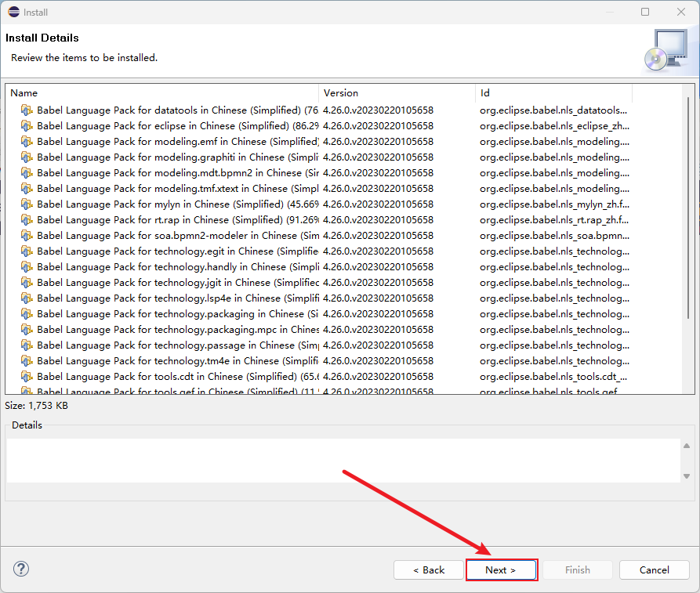The height and width of the screenshot is (593, 700).
Task: Click org.eclipse.babel.nls_soa.bpmn... Id cell
Action: coord(554,236)
